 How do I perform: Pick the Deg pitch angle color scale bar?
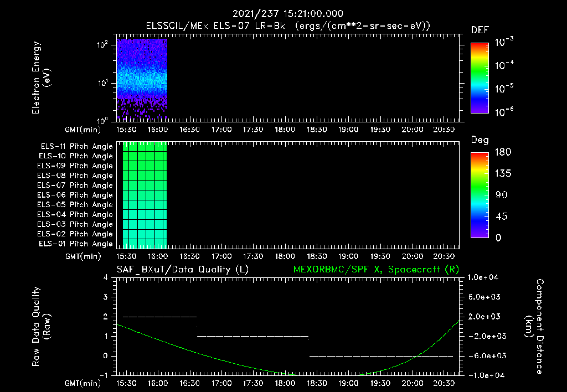click(480, 195)
